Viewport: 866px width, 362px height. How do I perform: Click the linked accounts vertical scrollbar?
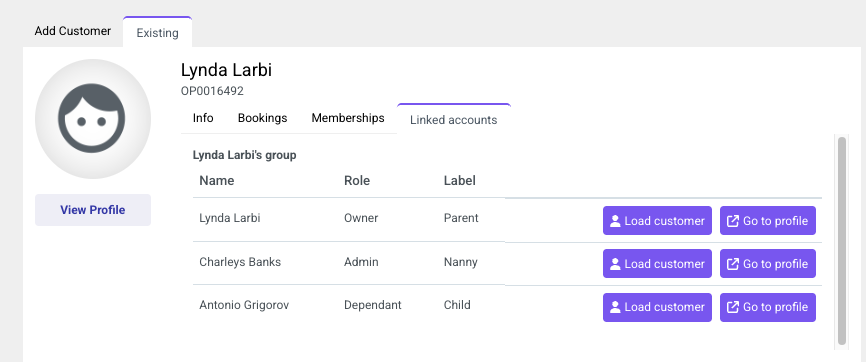point(842,241)
